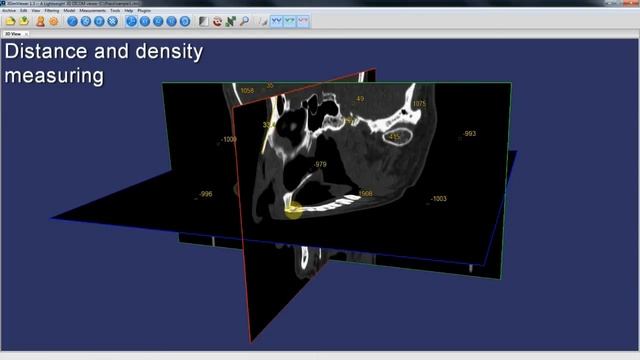Open the Filtering menu
The image size is (640, 360).
[x=52, y=11]
